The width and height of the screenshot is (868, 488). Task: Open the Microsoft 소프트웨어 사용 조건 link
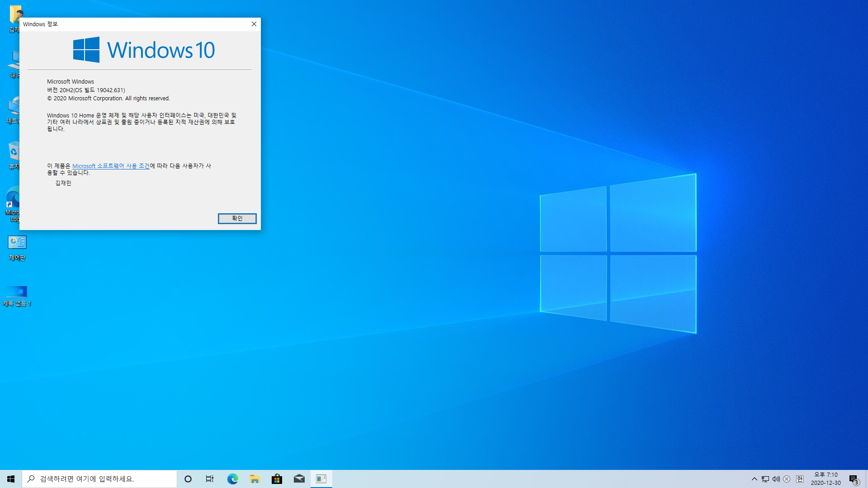(111, 166)
